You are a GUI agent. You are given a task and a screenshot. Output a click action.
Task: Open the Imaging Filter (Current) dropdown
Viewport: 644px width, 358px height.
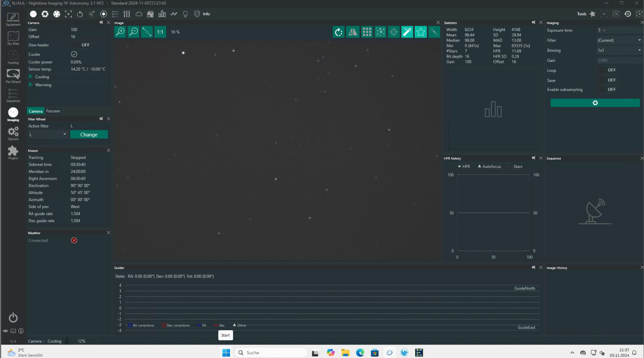[x=620, y=40]
